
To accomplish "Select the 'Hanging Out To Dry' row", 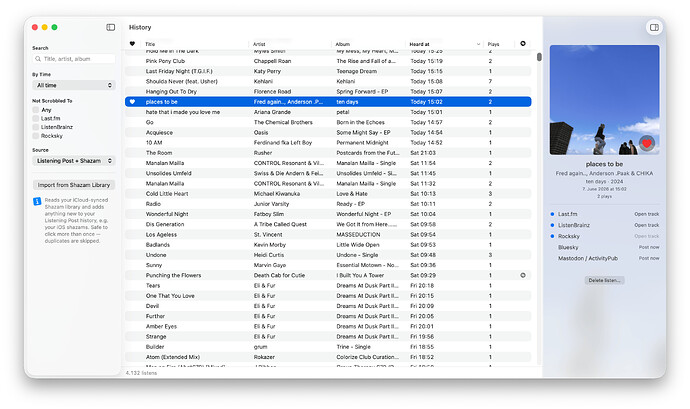I will click(x=328, y=92).
